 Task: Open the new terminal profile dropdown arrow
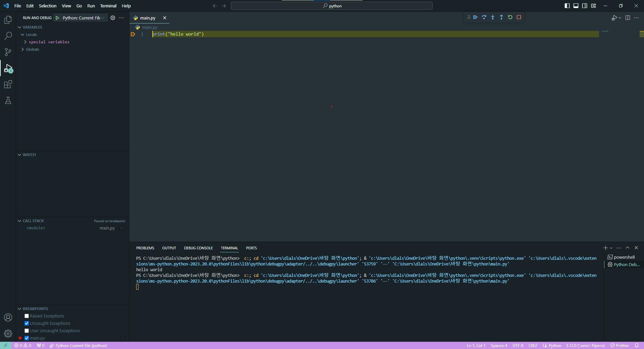click(x=611, y=248)
